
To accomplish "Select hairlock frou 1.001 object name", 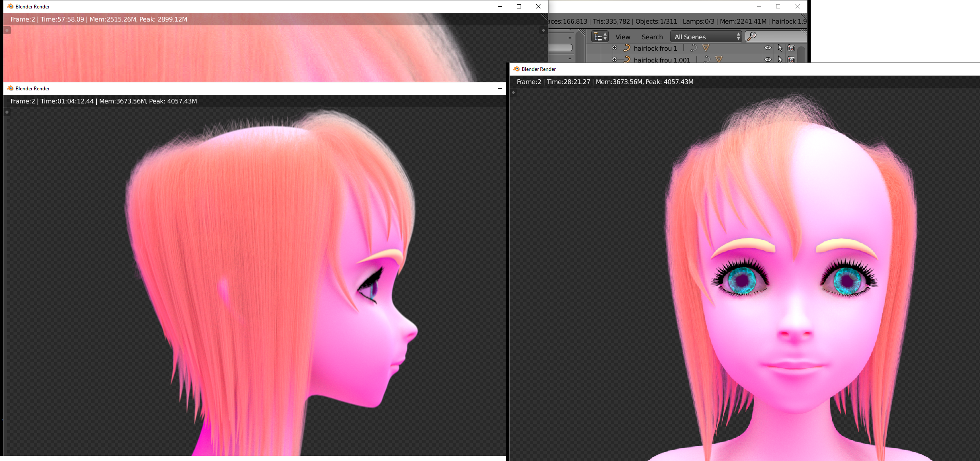I will pyautogui.click(x=662, y=60).
